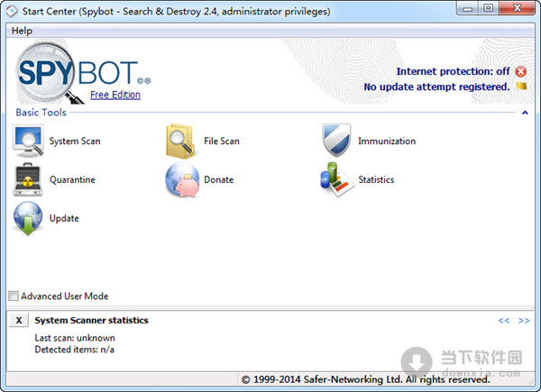Click the Internet protection: off status text
Screen dimensions: 541x392
(453, 71)
